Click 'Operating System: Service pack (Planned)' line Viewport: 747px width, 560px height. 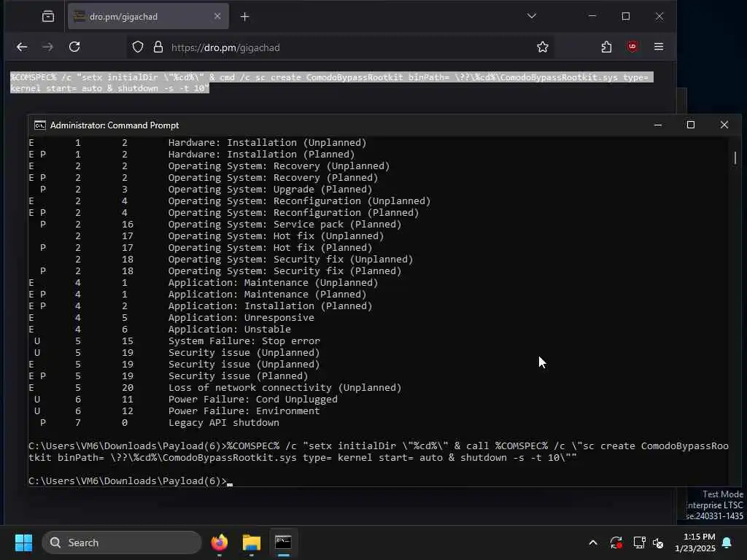(285, 225)
